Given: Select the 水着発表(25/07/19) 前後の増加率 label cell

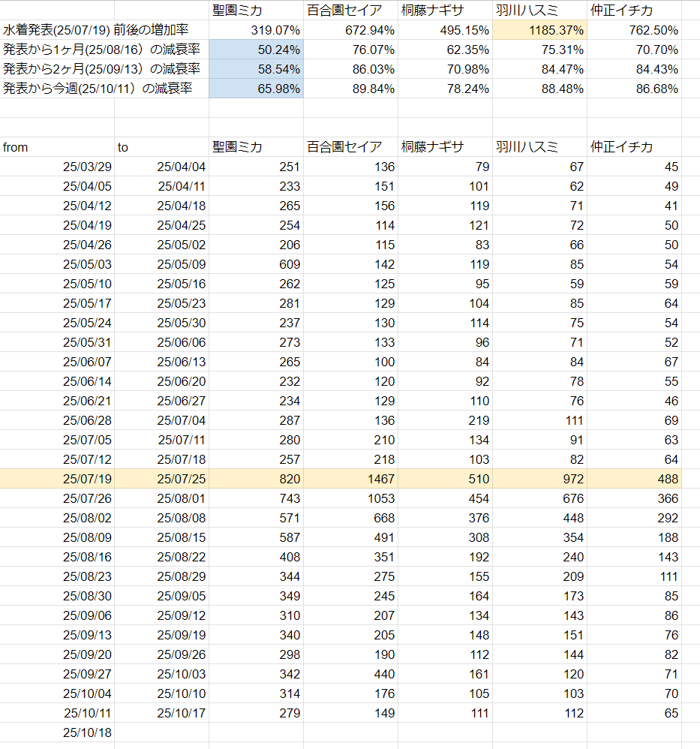Looking at the screenshot, I should click(104, 30).
